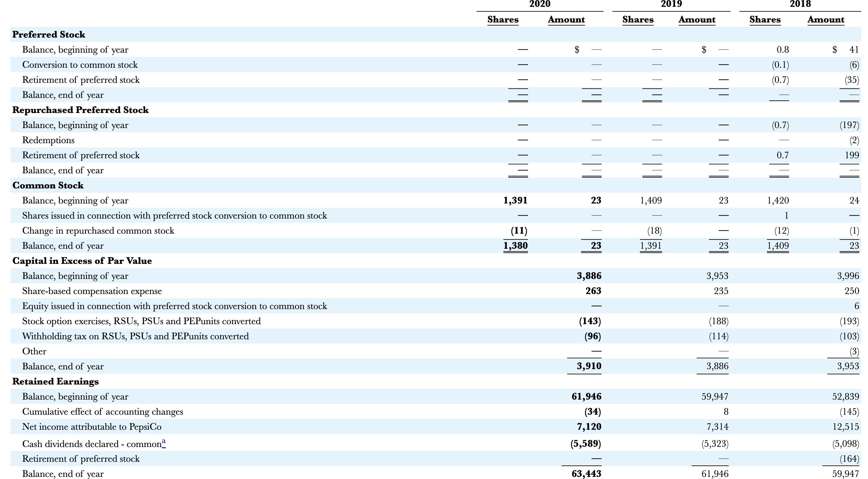The height and width of the screenshot is (479, 868).
Task: Select the Common Stock section heading
Action: pyautogui.click(x=47, y=185)
